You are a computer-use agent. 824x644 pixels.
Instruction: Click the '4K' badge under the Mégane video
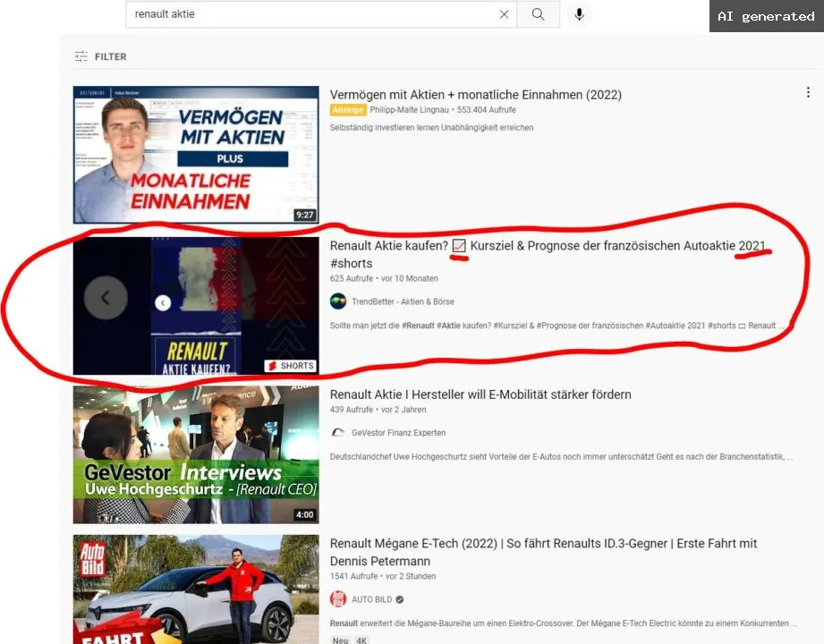(361, 640)
